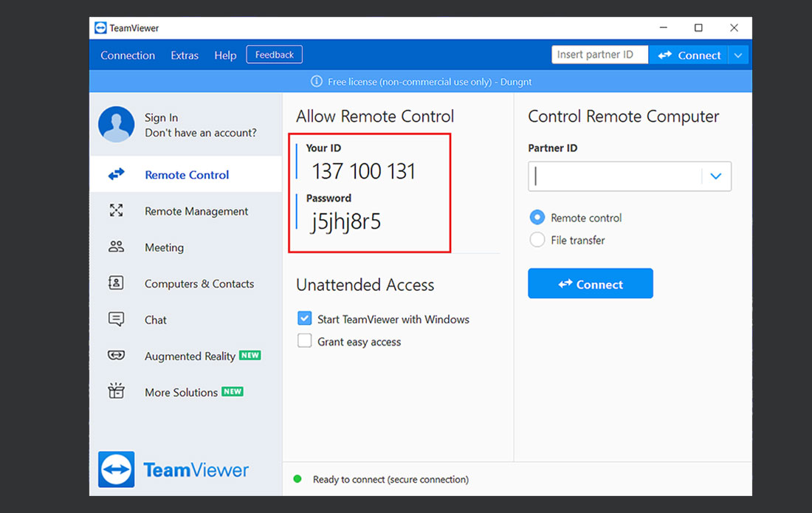Click the NEW badge beside More Solutions
Screen dimensions: 812x513
(x=233, y=391)
